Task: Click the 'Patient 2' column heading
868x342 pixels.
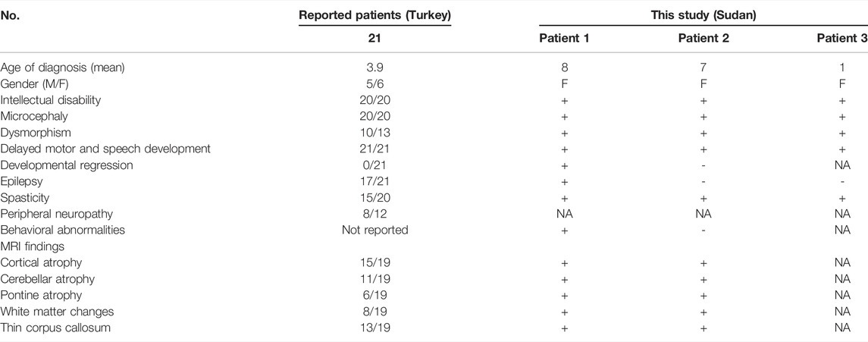Action: (x=703, y=38)
